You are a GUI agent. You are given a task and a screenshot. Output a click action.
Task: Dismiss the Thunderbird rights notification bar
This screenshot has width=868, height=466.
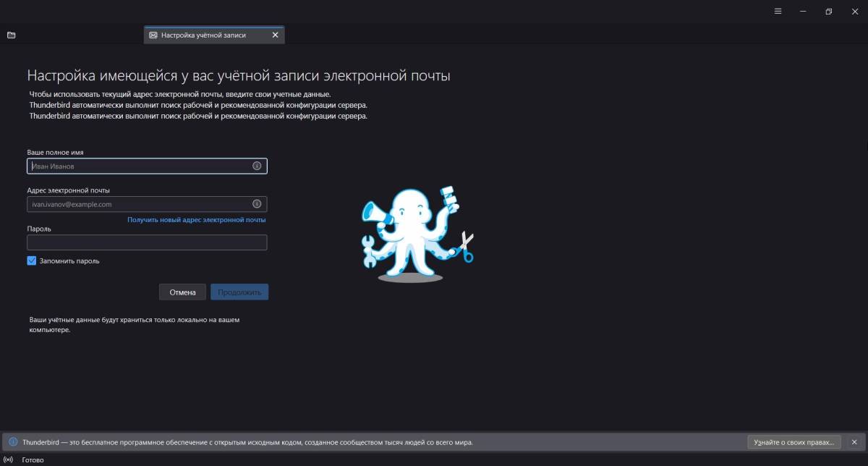854,442
